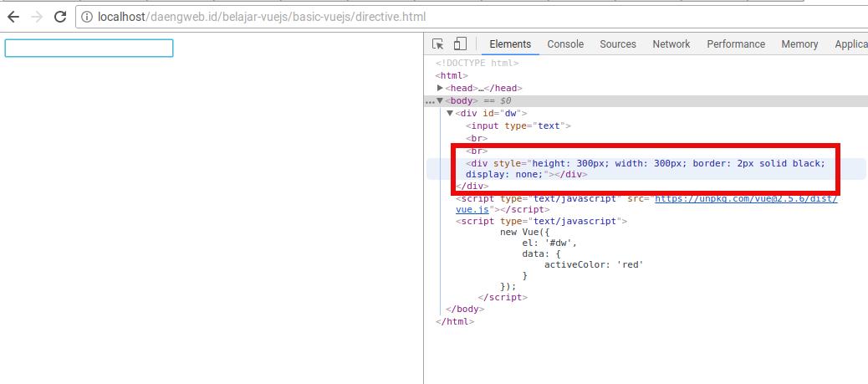Select the opening html tag row
This screenshot has height=384, width=868.
pos(452,75)
